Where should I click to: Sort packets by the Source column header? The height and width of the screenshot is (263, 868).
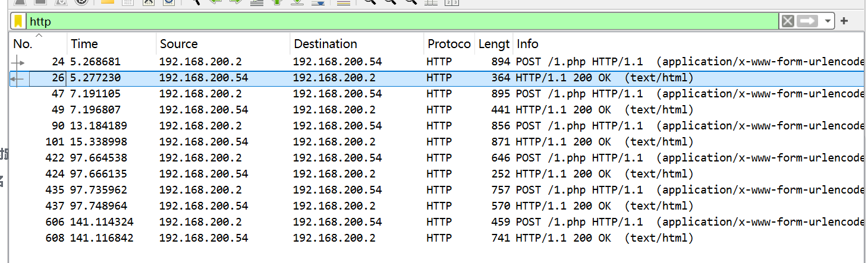[x=224, y=43]
